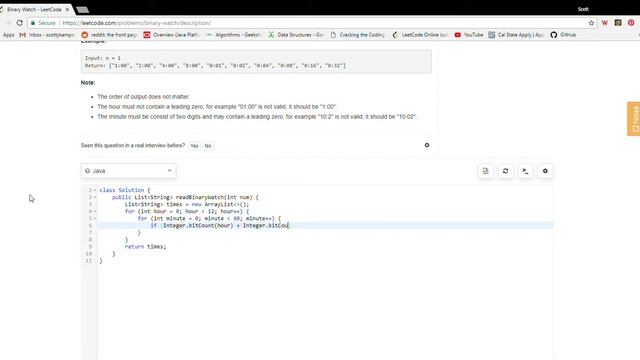Select the Binary Watch - LeetCode tab
640x360 pixels.
coord(34,9)
